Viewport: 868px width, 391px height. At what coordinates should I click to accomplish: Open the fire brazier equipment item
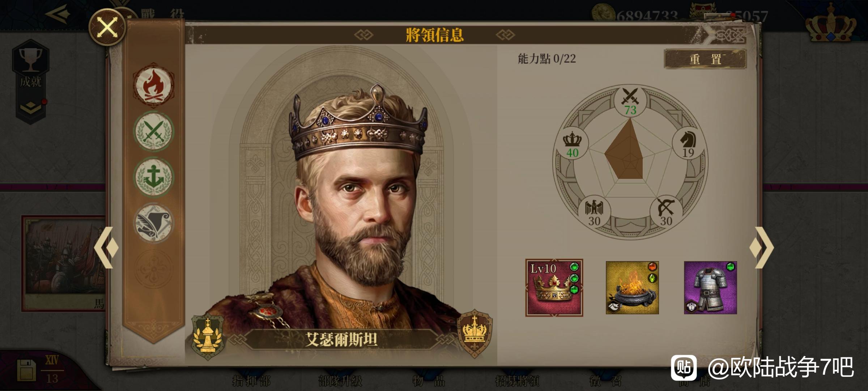pyautogui.click(x=632, y=287)
